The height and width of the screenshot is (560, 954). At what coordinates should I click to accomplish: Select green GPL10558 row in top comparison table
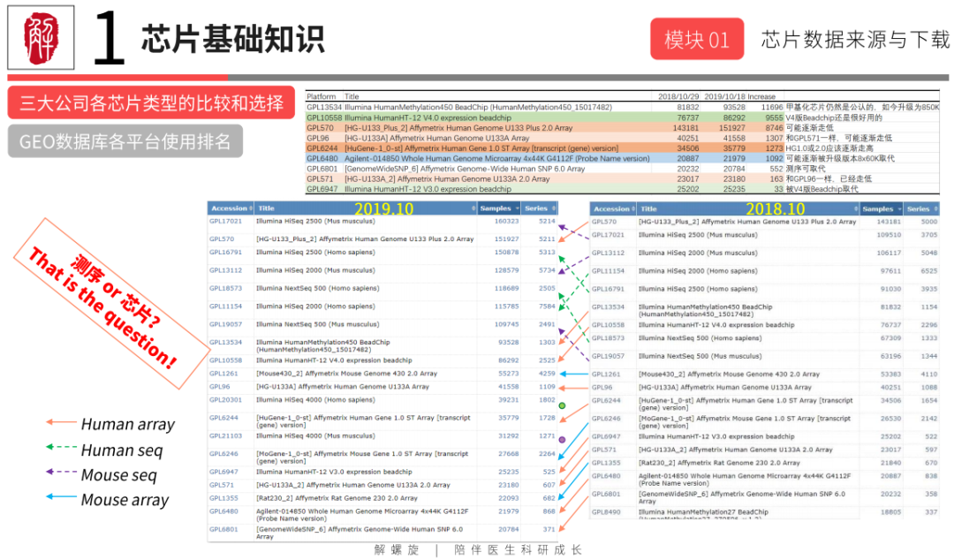(x=623, y=117)
